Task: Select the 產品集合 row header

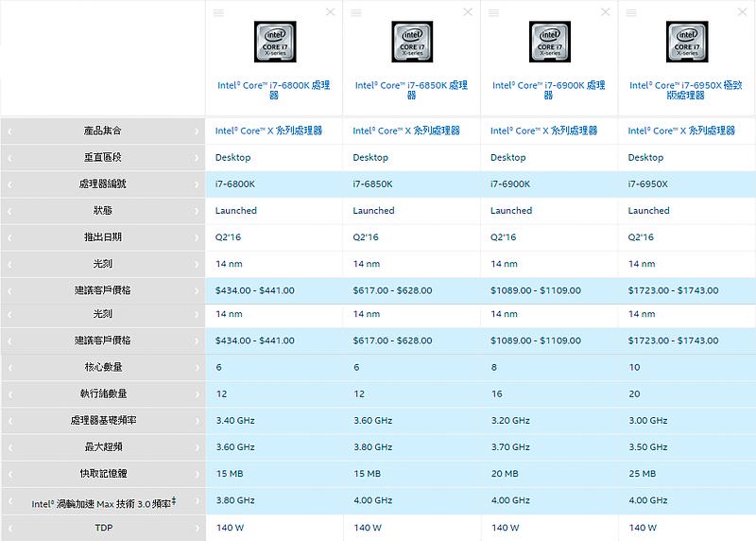Action: (x=103, y=131)
